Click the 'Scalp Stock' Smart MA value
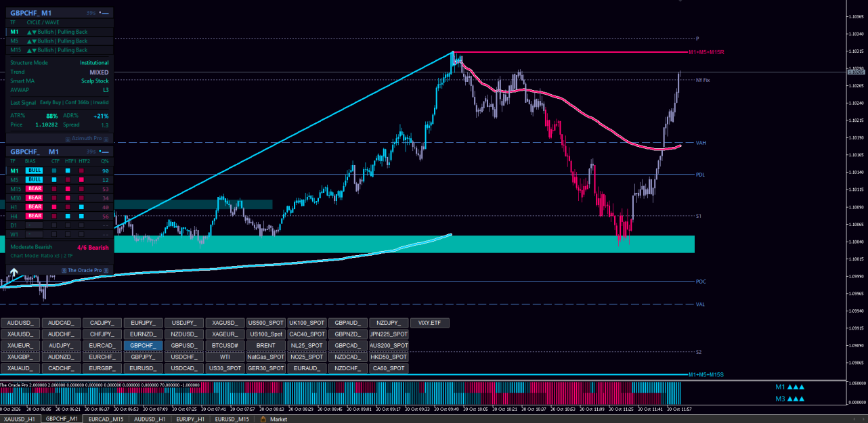This screenshot has height=423, width=868. click(95, 81)
